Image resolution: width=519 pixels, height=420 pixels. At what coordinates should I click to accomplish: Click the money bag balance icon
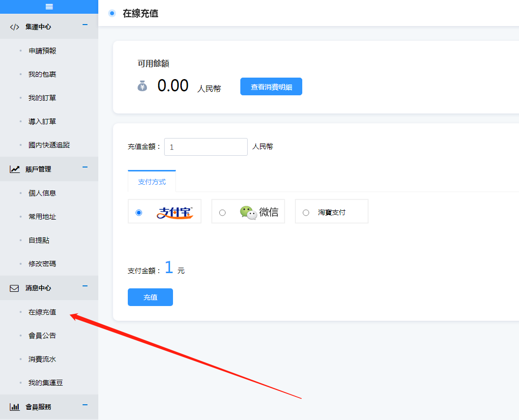tap(142, 86)
